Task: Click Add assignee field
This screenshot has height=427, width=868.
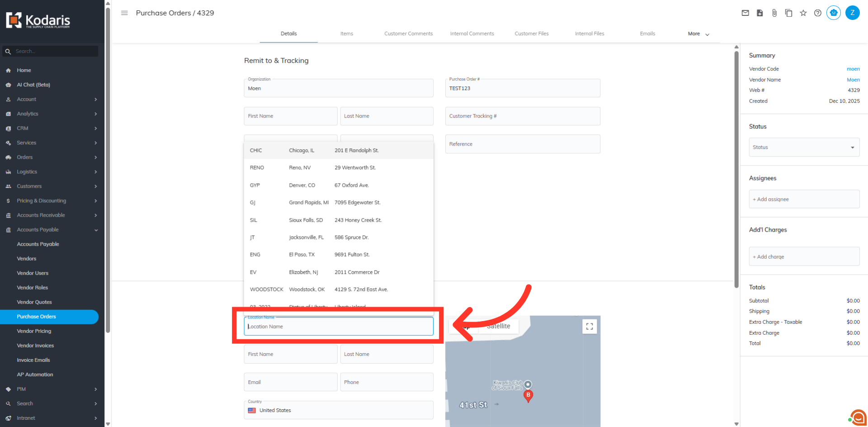Action: pyautogui.click(x=804, y=199)
